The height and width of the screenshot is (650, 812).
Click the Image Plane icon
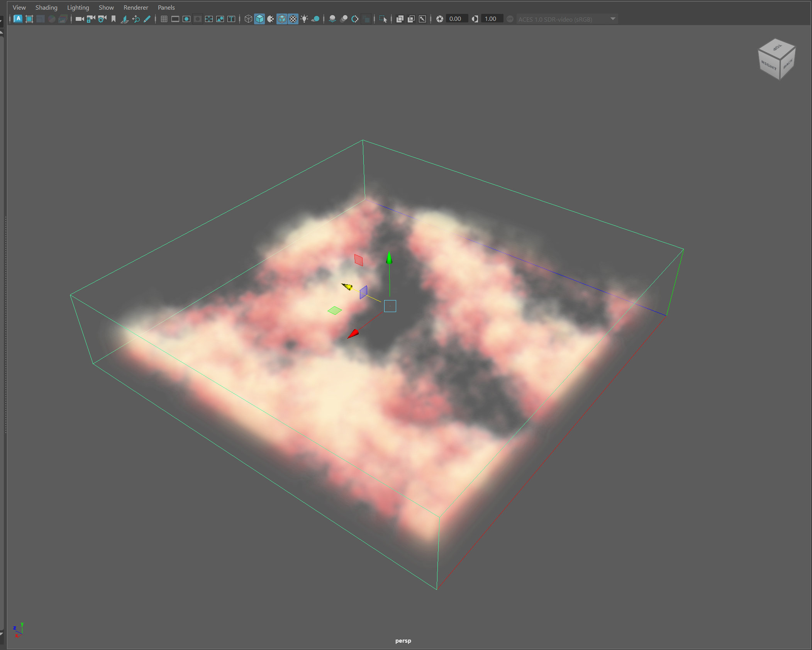124,19
